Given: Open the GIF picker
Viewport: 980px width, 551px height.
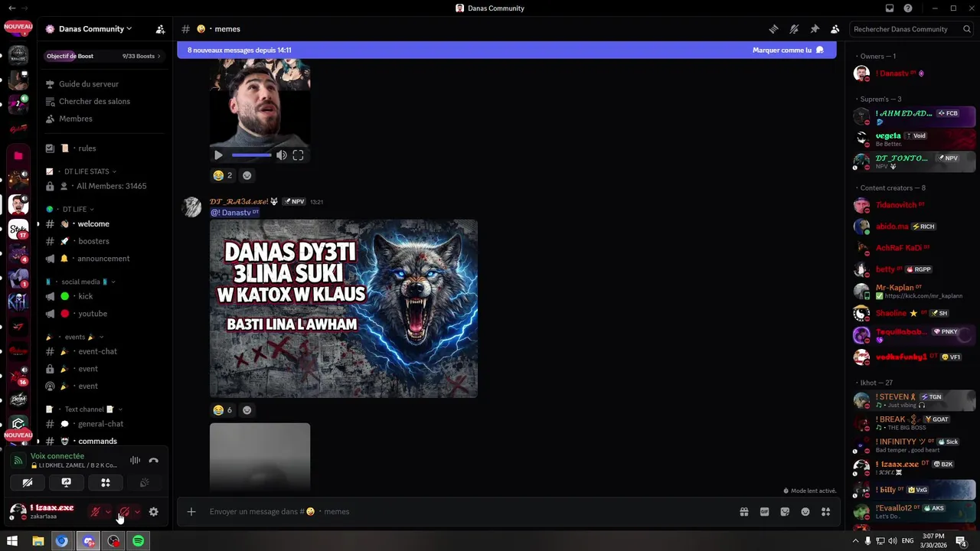Looking at the screenshot, I should pyautogui.click(x=764, y=512).
